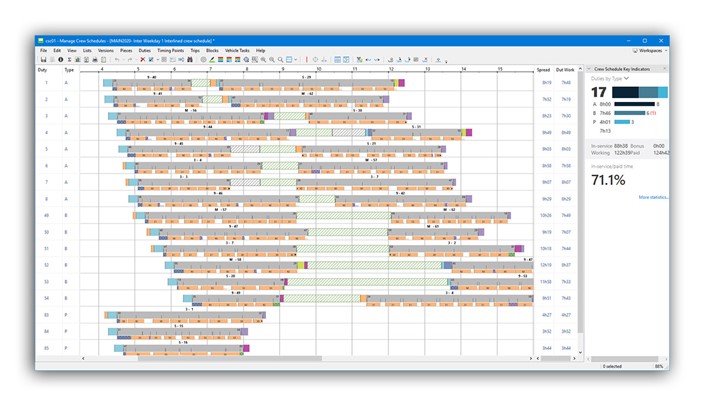Click the zoom-out magnifier toolbar icon
This screenshot has height=406, width=705.
pyautogui.click(x=272, y=59)
